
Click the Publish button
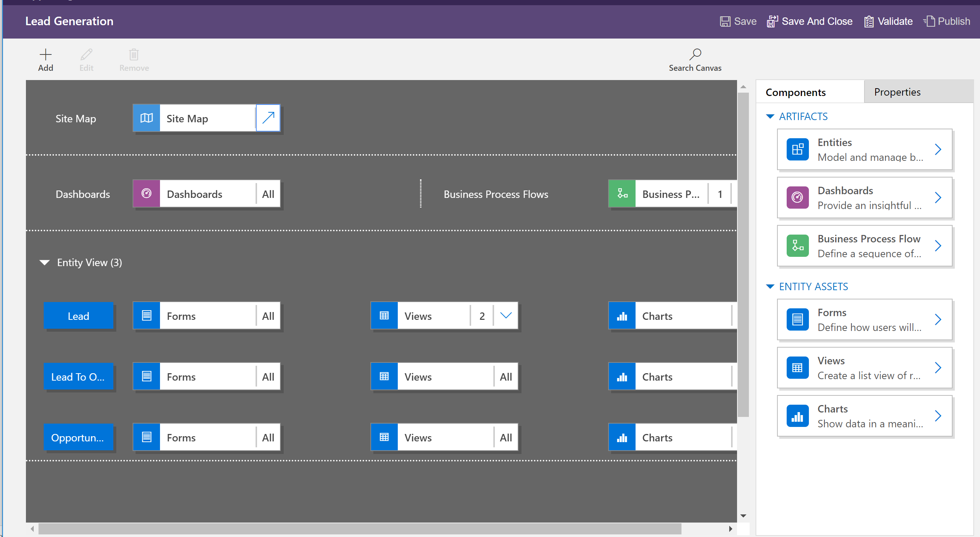(x=947, y=21)
